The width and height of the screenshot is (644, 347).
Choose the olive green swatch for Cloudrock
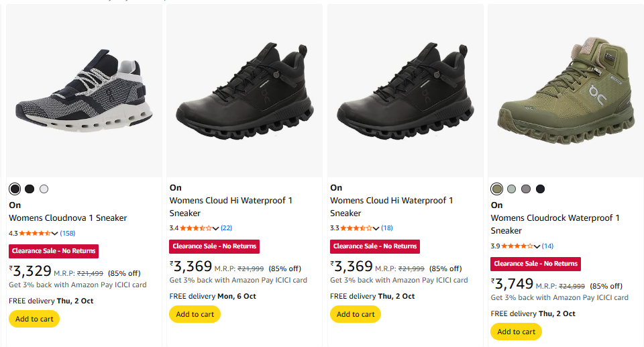(496, 189)
